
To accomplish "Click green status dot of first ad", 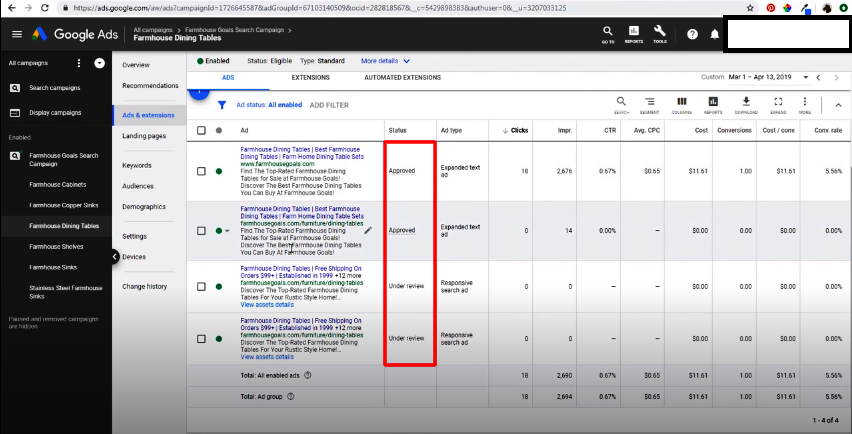I will pos(218,171).
